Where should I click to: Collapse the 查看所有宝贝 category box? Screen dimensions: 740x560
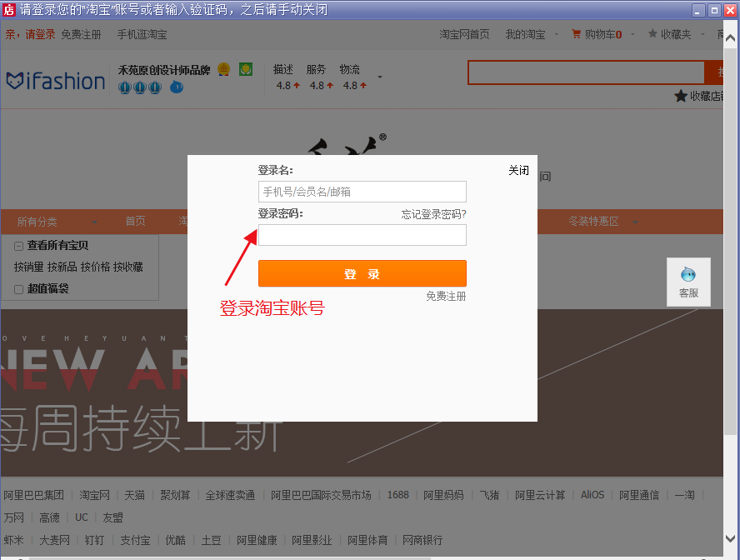coord(18,246)
